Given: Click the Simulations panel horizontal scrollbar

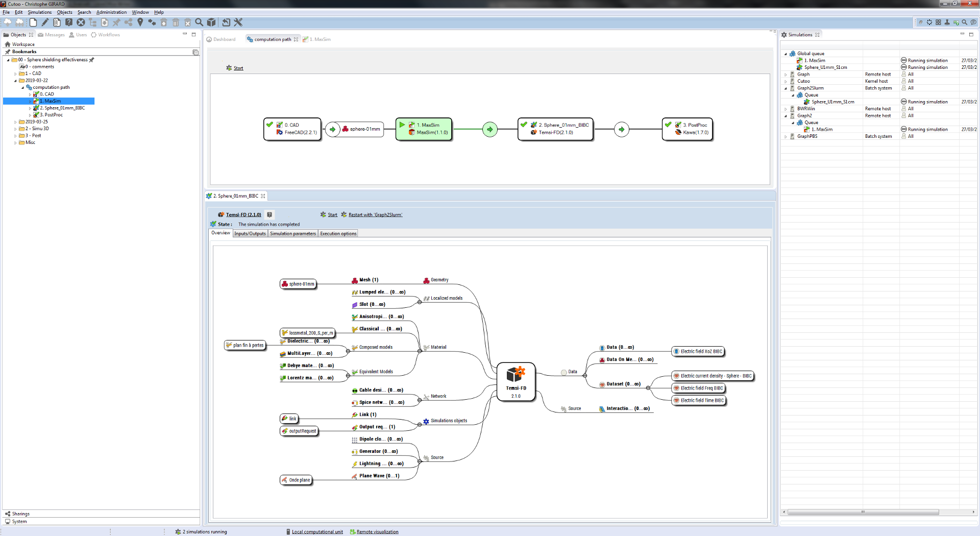Looking at the screenshot, I should point(863,512).
